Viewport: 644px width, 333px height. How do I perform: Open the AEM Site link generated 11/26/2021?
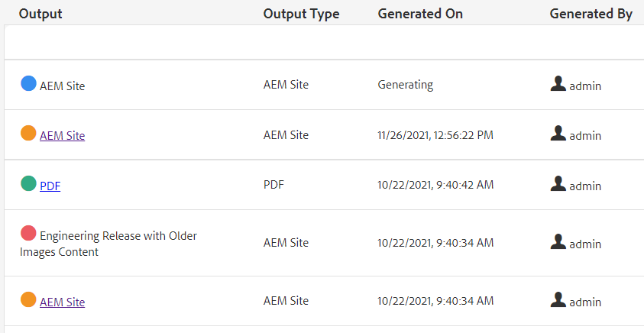[x=62, y=136]
